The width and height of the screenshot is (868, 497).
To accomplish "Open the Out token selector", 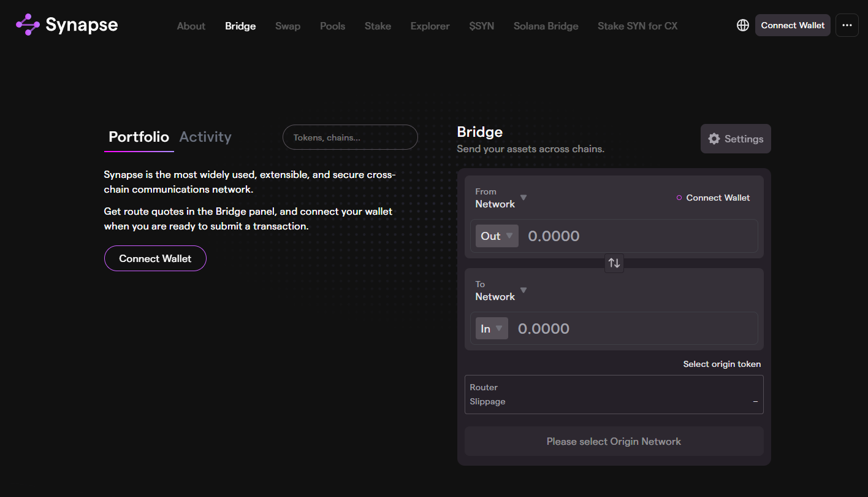I will pos(497,236).
